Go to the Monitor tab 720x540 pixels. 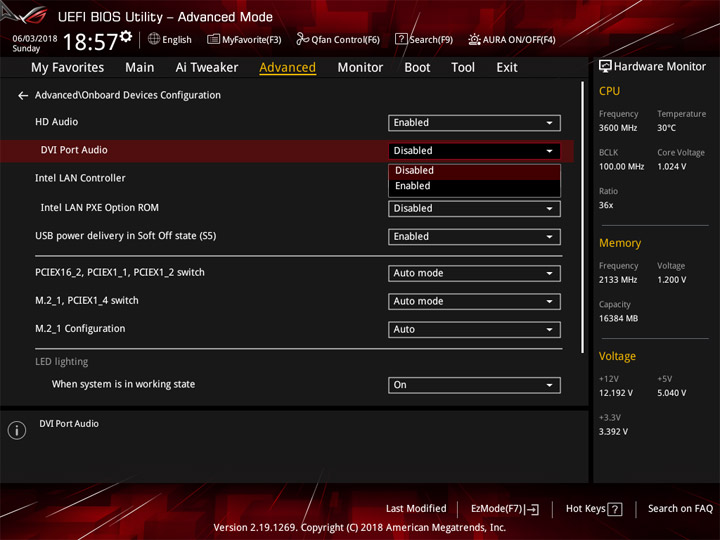coord(360,68)
